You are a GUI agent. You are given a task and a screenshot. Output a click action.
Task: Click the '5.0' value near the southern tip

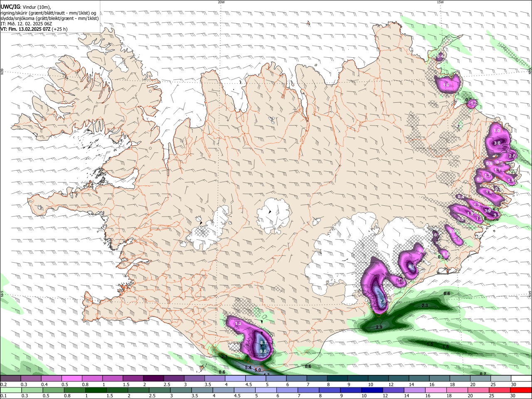click(258, 370)
